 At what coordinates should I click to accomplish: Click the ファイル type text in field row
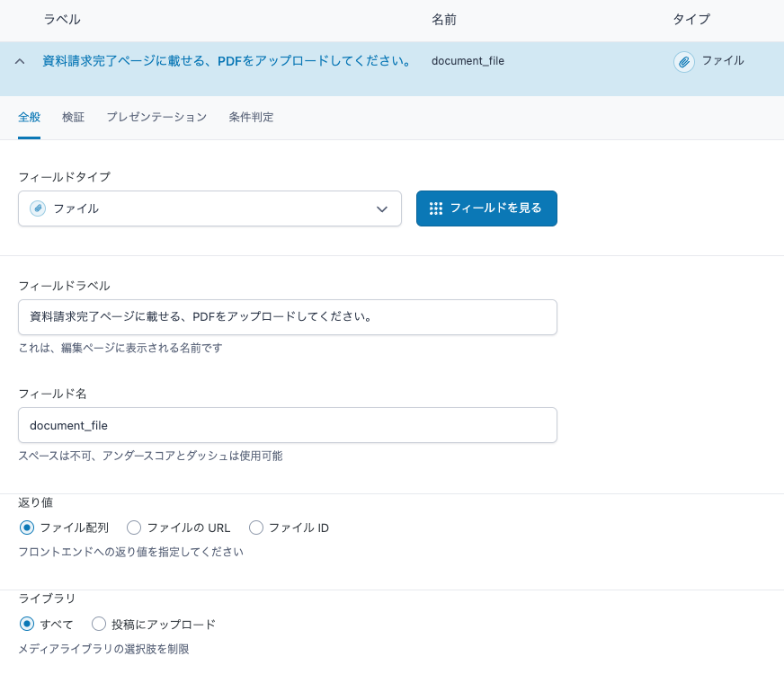coord(723,60)
